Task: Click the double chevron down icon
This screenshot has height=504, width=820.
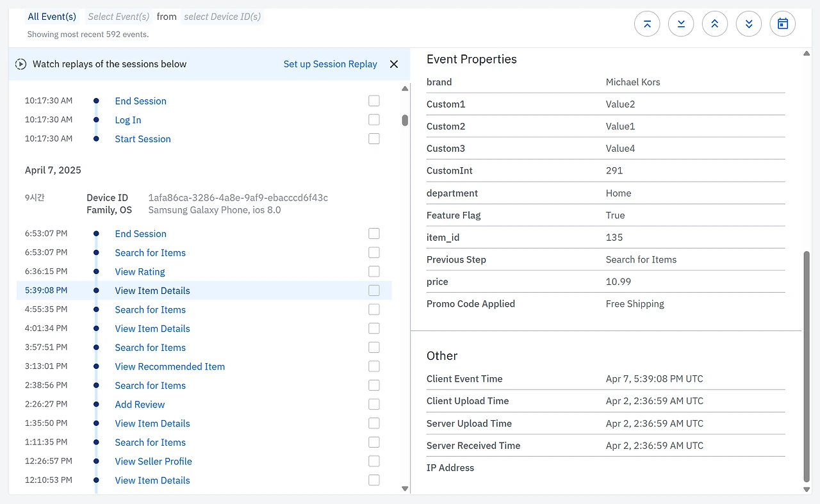Action: click(749, 24)
